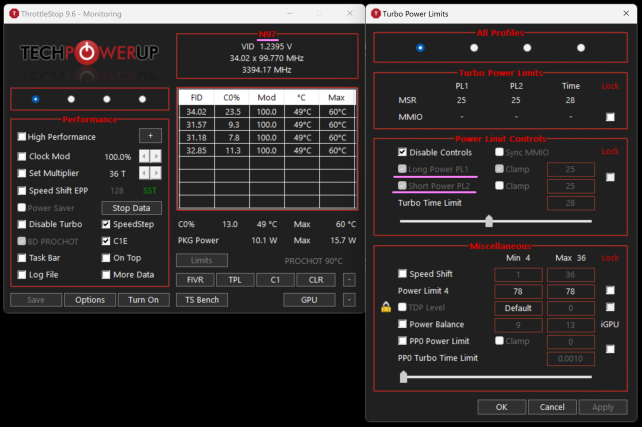Click the Mod column header
This screenshot has width=642, height=427.
(x=267, y=97)
